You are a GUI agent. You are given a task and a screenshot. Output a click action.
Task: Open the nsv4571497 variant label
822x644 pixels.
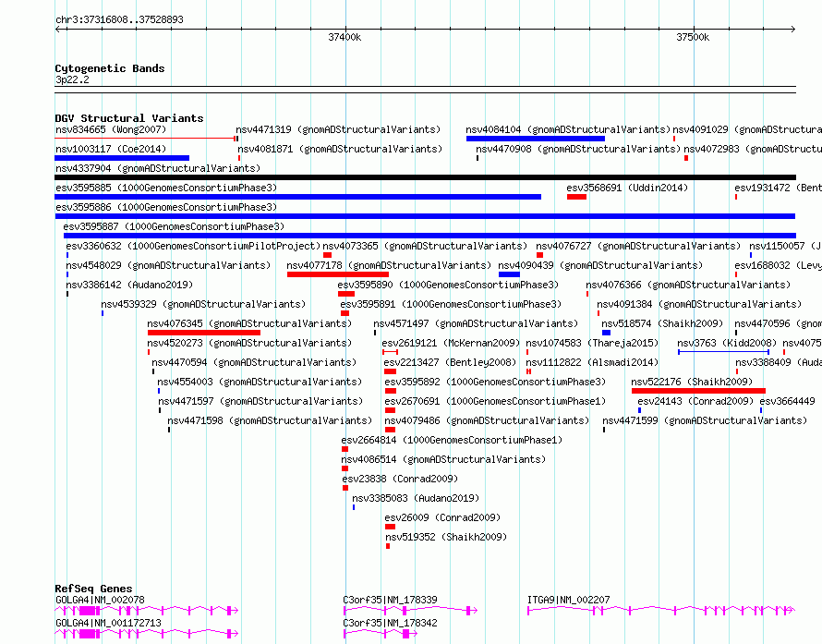click(476, 323)
